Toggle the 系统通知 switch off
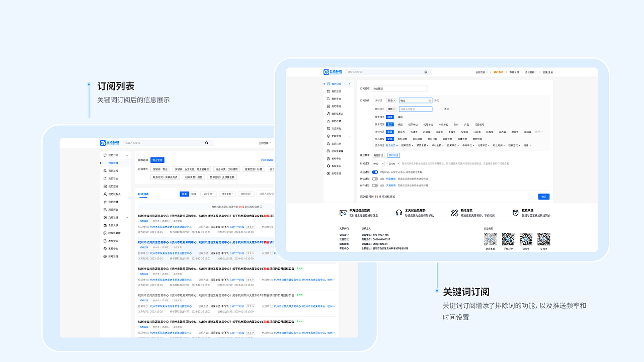The width and height of the screenshot is (644, 362). click(x=375, y=172)
